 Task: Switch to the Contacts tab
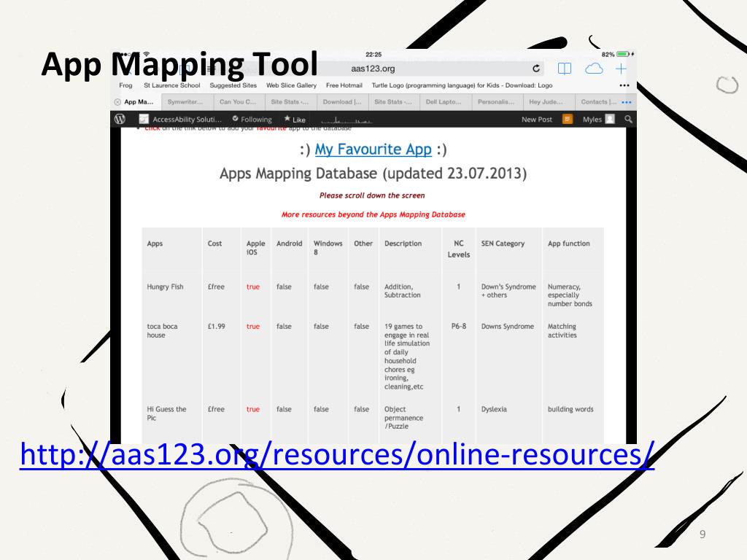[x=598, y=102]
